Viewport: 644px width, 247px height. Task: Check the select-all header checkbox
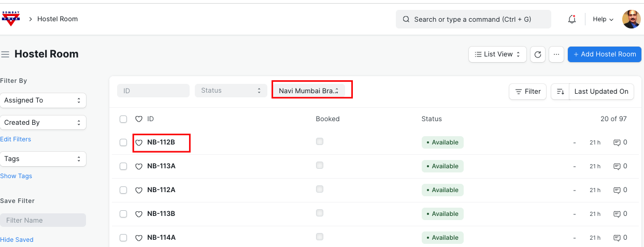point(123,119)
